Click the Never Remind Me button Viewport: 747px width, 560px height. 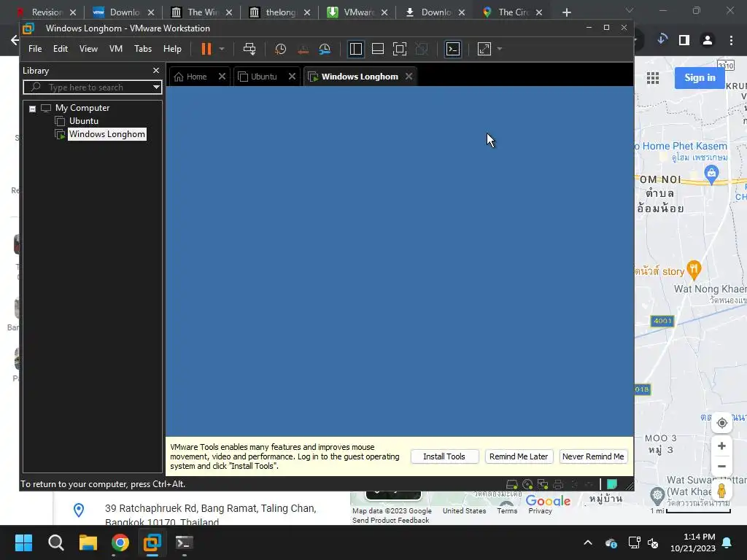coord(593,456)
